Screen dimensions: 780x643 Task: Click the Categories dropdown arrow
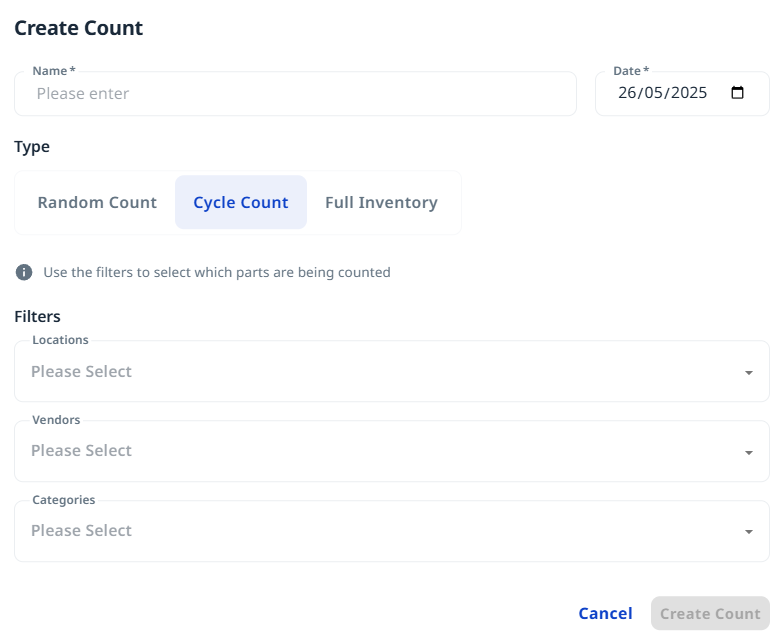click(x=748, y=531)
